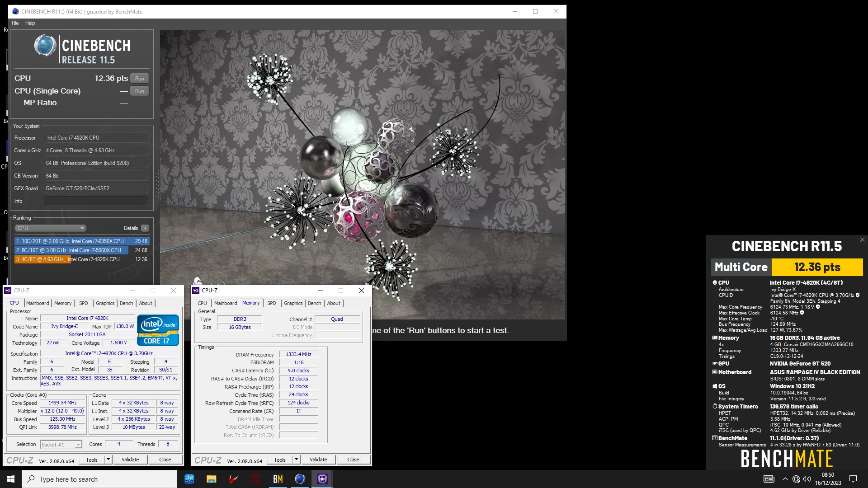Open the File menu in Cinebench
The width and height of the screenshot is (868, 488).
[x=15, y=23]
